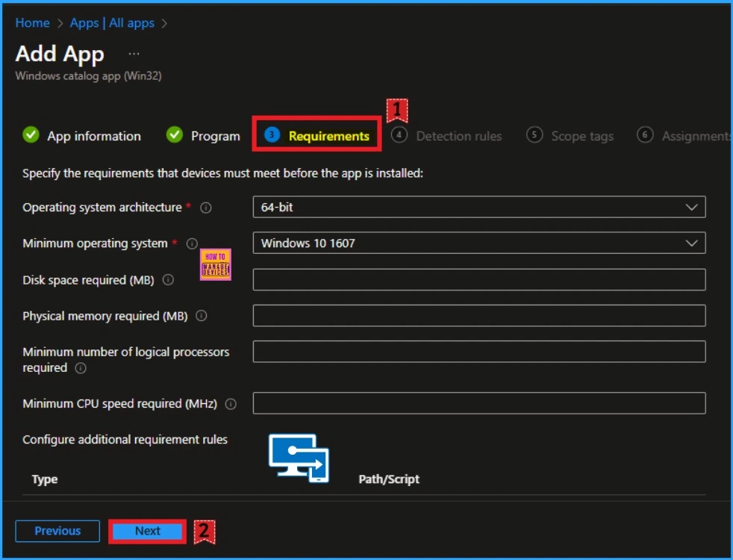Image resolution: width=733 pixels, height=560 pixels.
Task: Open the Apps | All apps breadcrumb
Action: pyautogui.click(x=112, y=23)
